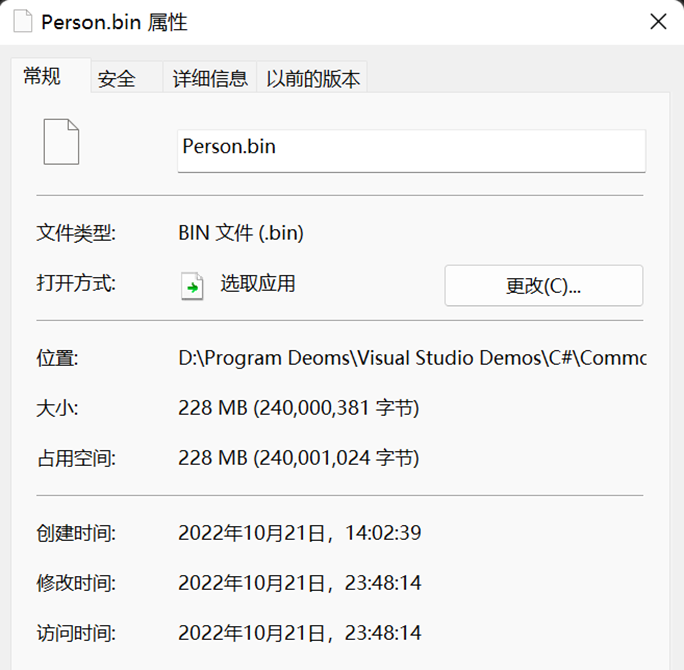Click the 更改(C)... button
This screenshot has height=670, width=684.
[x=544, y=286]
